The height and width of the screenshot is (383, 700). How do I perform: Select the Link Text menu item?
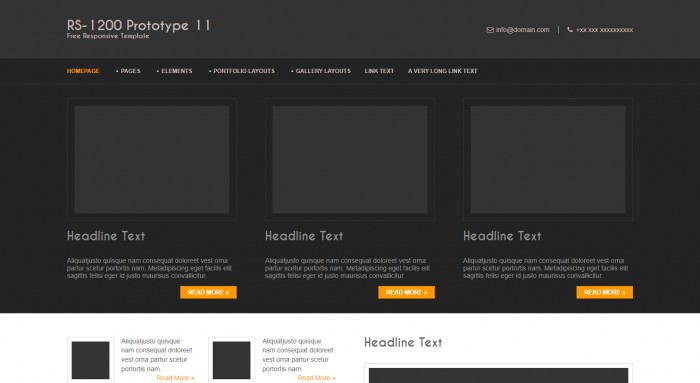tap(379, 71)
